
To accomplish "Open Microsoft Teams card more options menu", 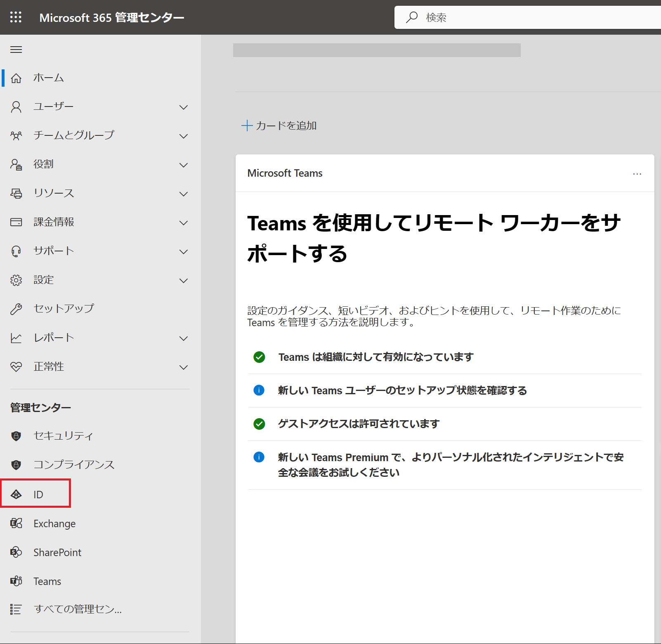I will (x=637, y=174).
